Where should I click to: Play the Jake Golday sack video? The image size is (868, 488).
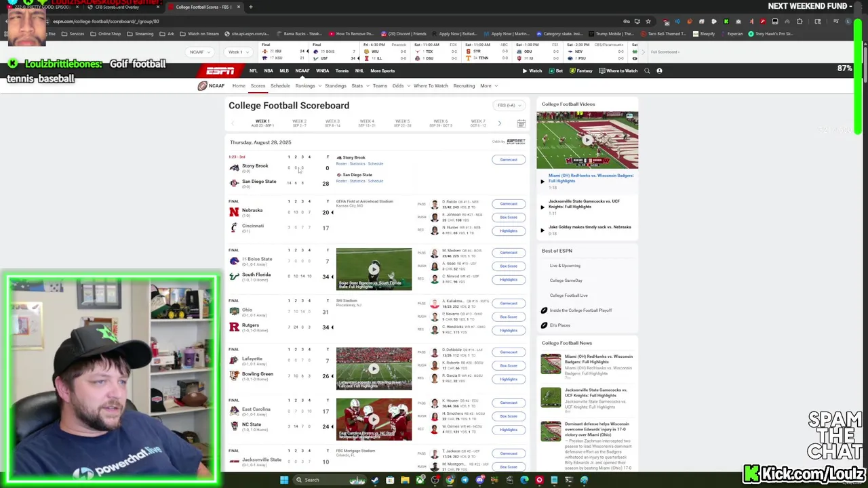click(x=542, y=230)
